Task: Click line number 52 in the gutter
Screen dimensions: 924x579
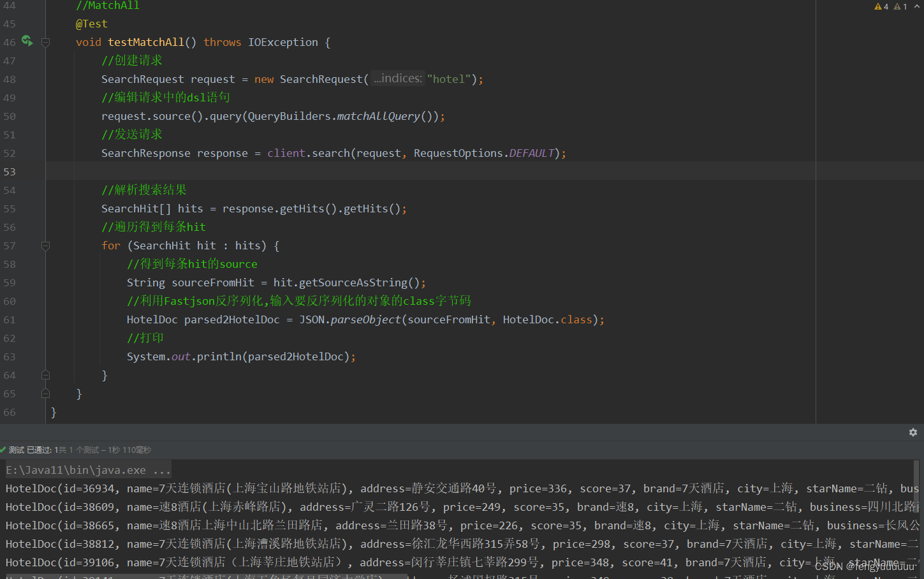Action: (x=10, y=153)
